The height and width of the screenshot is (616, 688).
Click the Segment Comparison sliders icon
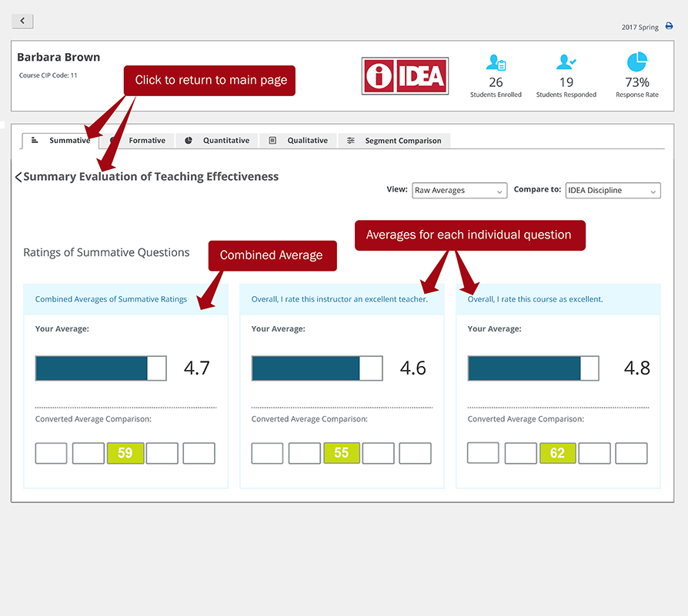point(351,141)
